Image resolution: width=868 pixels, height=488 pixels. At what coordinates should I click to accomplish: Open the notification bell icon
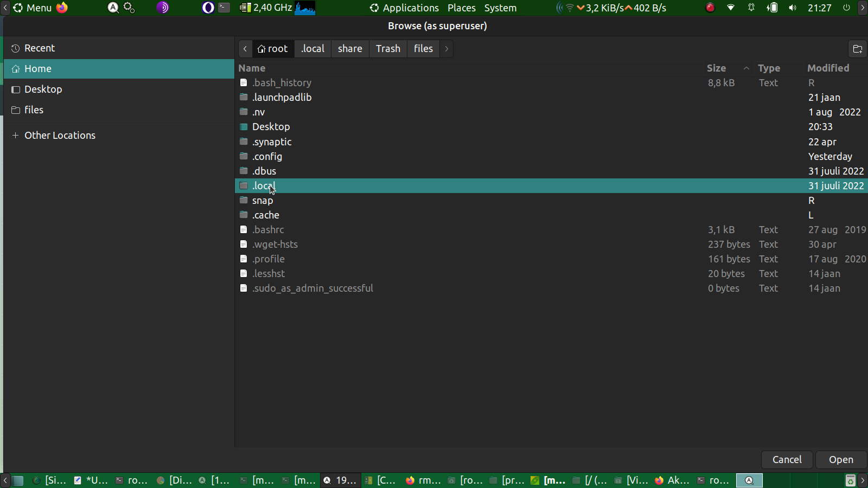tap(751, 8)
